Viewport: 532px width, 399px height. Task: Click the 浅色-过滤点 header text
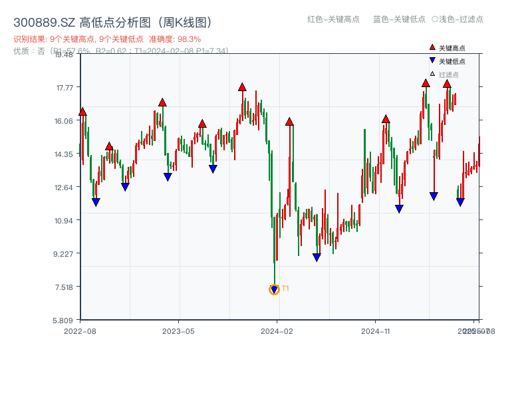[461, 19]
